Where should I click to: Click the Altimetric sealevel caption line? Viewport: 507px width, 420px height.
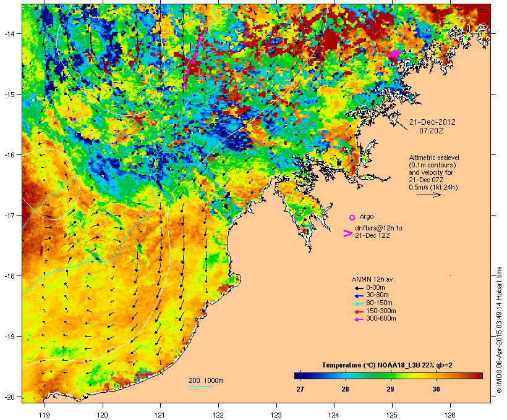pyautogui.click(x=434, y=157)
